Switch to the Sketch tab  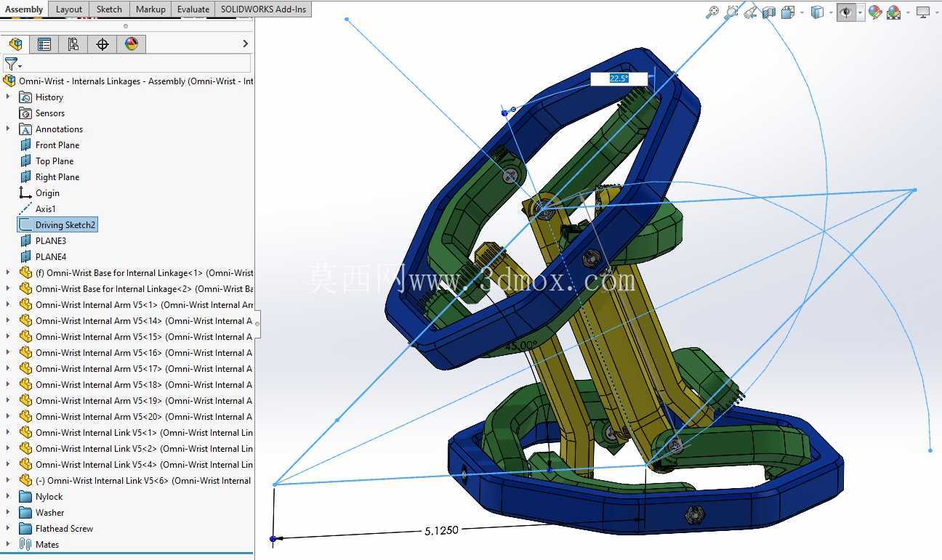click(x=110, y=9)
